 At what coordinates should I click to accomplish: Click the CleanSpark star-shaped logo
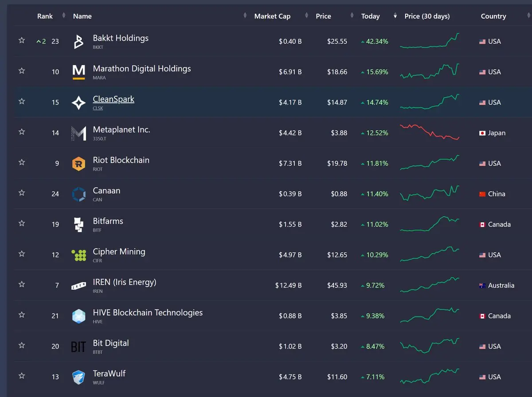[79, 103]
